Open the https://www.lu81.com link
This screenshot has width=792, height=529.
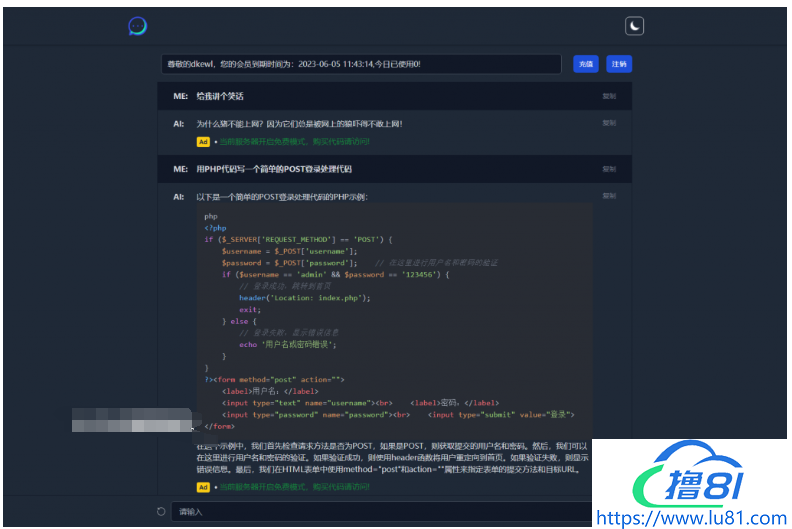(x=690, y=518)
